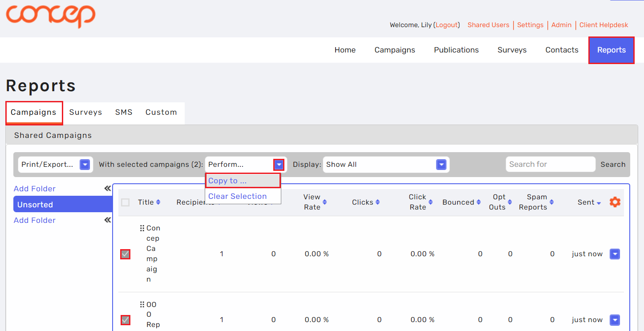Open Contacts in main navigation
Screen dimensions: 644x331
pyautogui.click(x=562, y=50)
